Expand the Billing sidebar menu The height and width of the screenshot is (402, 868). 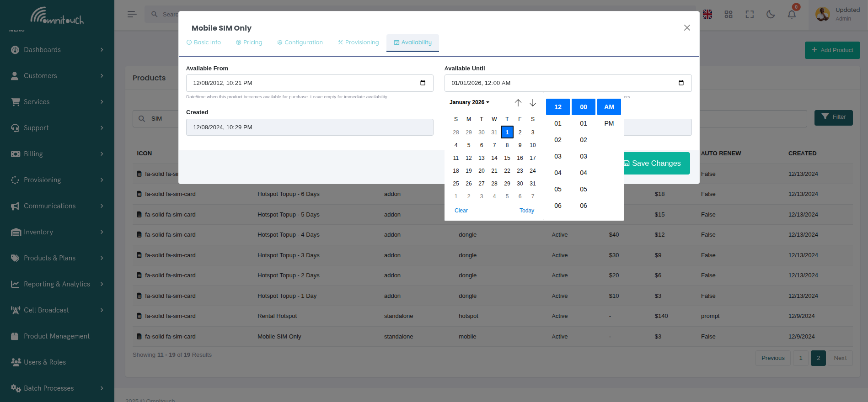57,154
